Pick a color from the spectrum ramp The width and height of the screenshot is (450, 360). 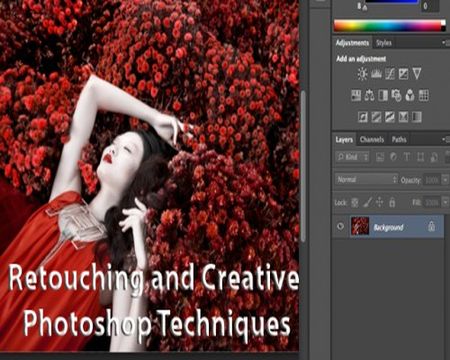click(387, 26)
